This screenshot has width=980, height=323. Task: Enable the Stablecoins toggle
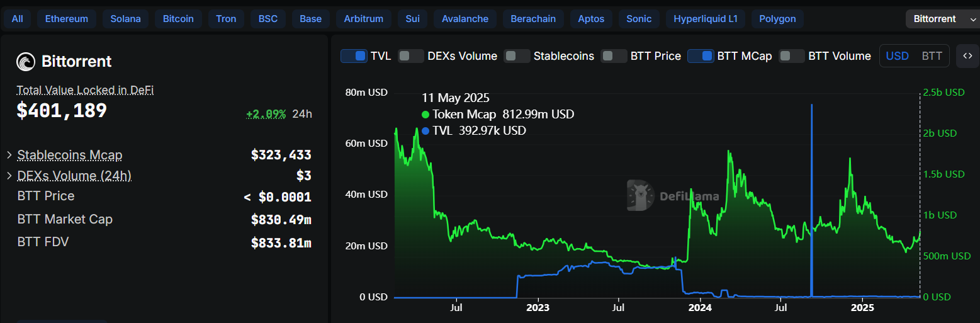coord(517,56)
